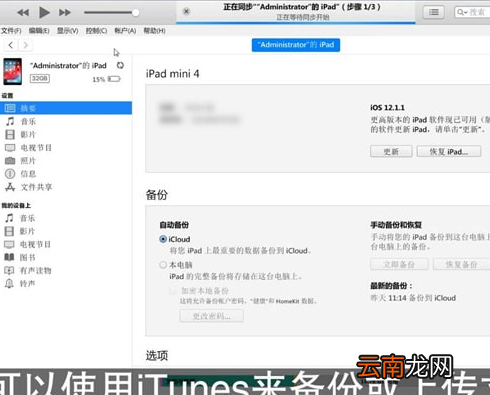Select 摘要 summary in settings sidebar
The height and width of the screenshot is (395, 490).
[66, 108]
